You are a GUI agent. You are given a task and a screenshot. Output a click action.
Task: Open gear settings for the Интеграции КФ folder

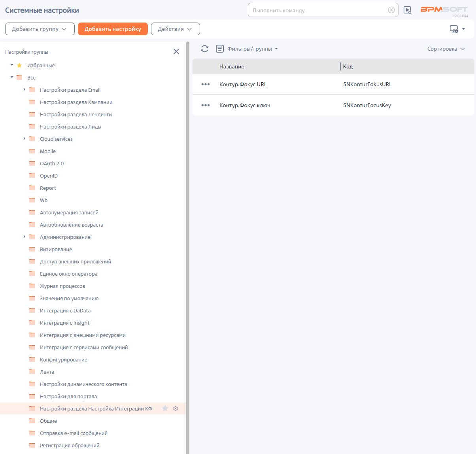pos(176,409)
